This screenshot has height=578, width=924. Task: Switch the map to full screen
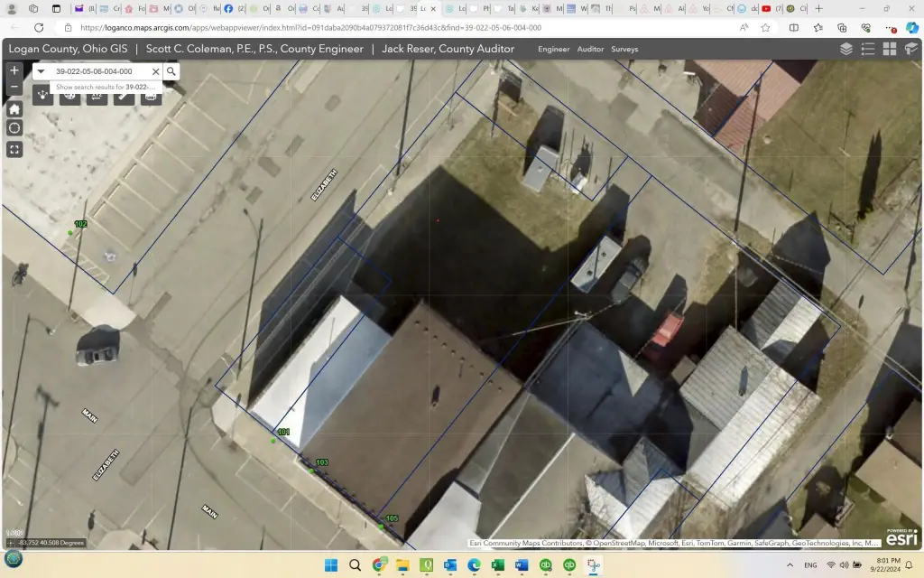(x=14, y=149)
